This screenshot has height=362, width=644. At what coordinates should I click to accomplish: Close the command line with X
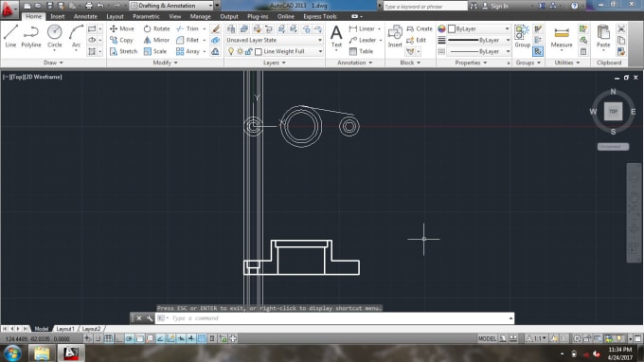[x=139, y=318]
